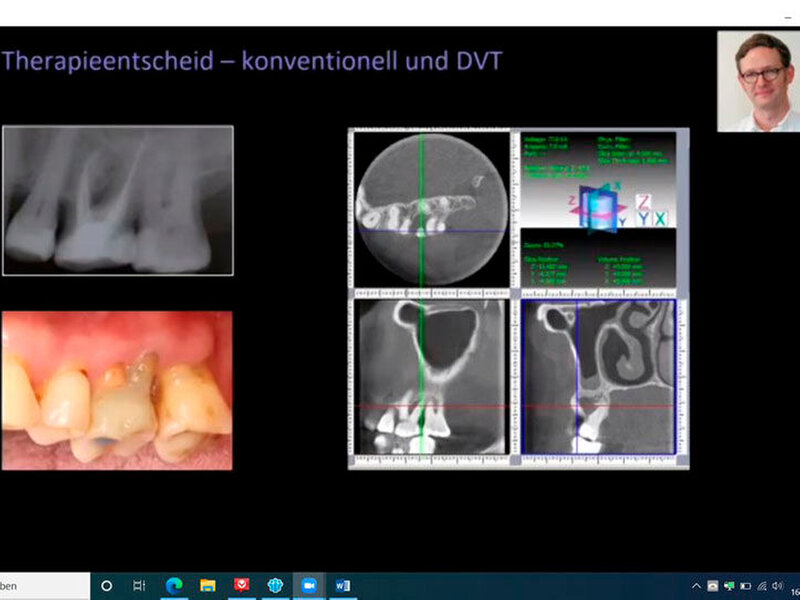Open File Explorer from the taskbar
The image size is (800, 600).
[x=207, y=585]
